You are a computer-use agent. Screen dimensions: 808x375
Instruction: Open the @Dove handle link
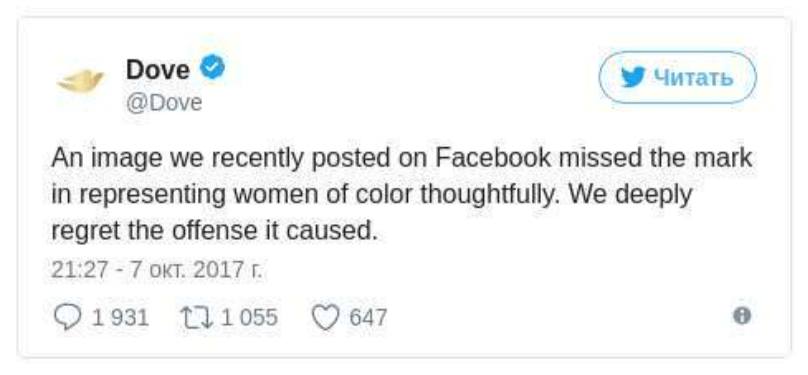click(164, 103)
